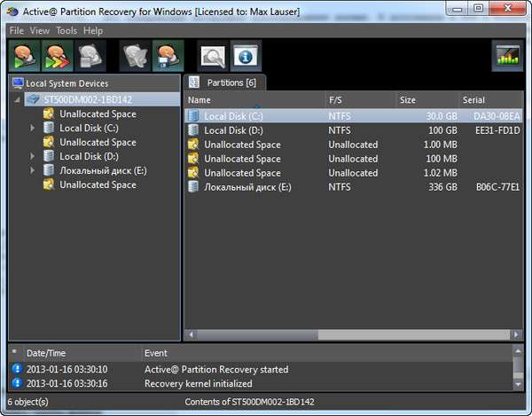
Task: Select Local Disk (D:) in the device tree
Action: [x=89, y=156]
